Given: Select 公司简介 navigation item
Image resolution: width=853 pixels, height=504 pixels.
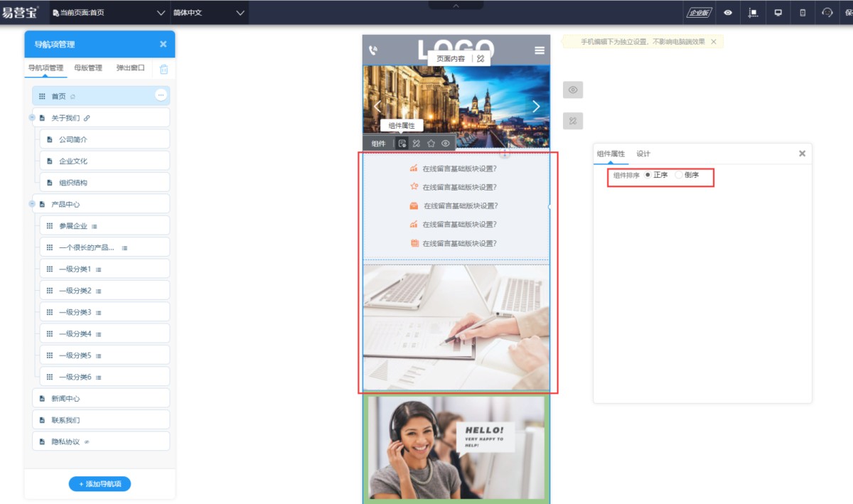Looking at the screenshot, I should (104, 139).
